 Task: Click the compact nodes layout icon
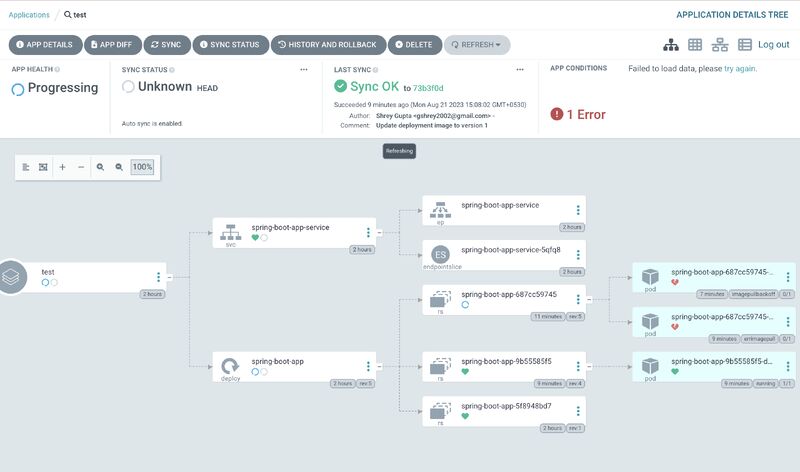[26, 167]
